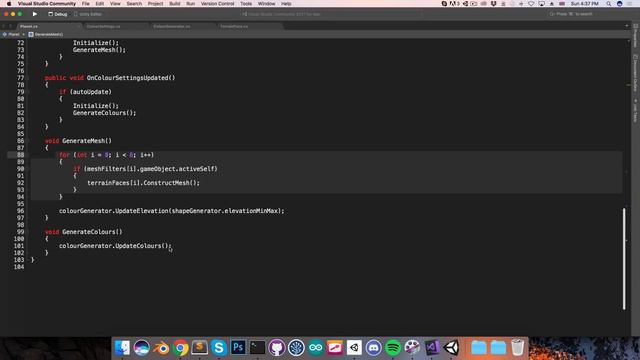Open the Visual Studio Community app menu

pos(47,4)
